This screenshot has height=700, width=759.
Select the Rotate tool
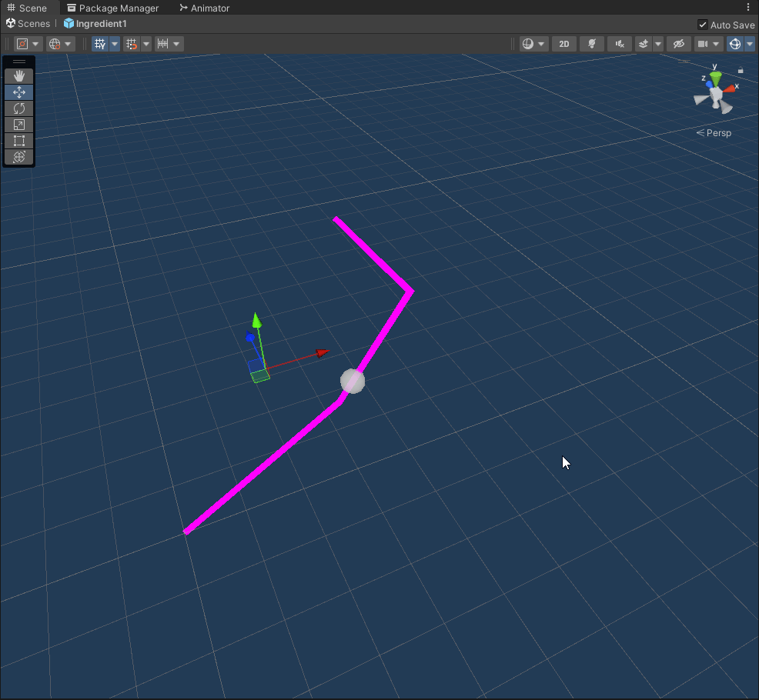point(19,108)
